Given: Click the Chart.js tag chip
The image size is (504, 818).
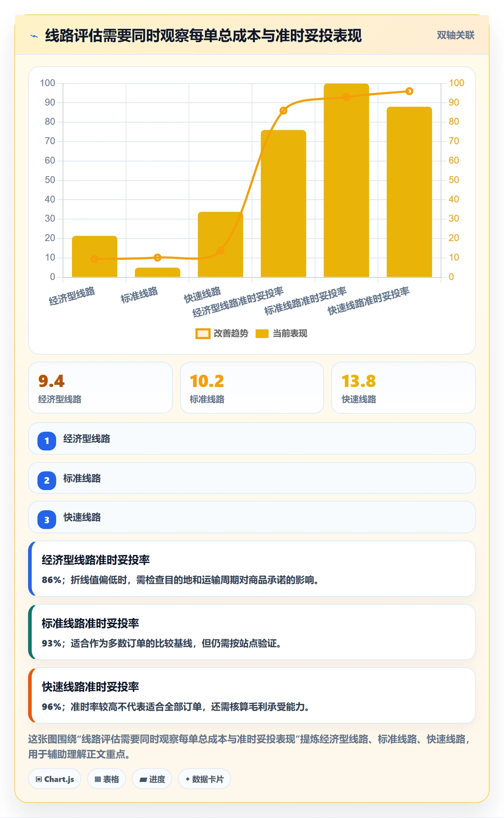Looking at the screenshot, I should [x=55, y=779].
